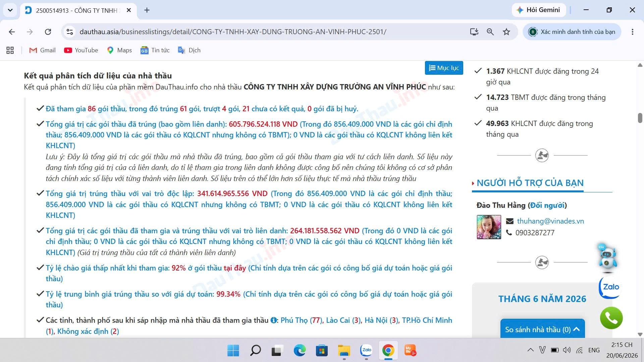Viewport: 644px width, 362px height.
Task: Click 'Tổng giá trị các gói thầu đã trúng' link
Action: click(x=136, y=124)
